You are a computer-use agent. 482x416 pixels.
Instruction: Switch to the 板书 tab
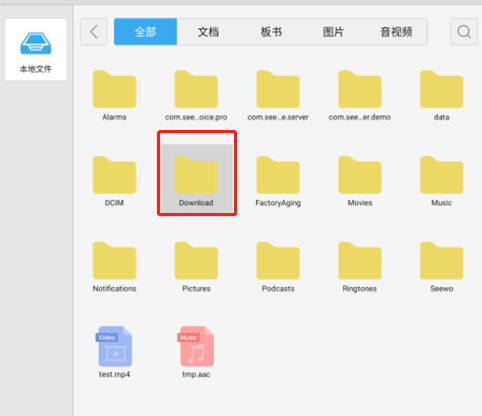271,32
